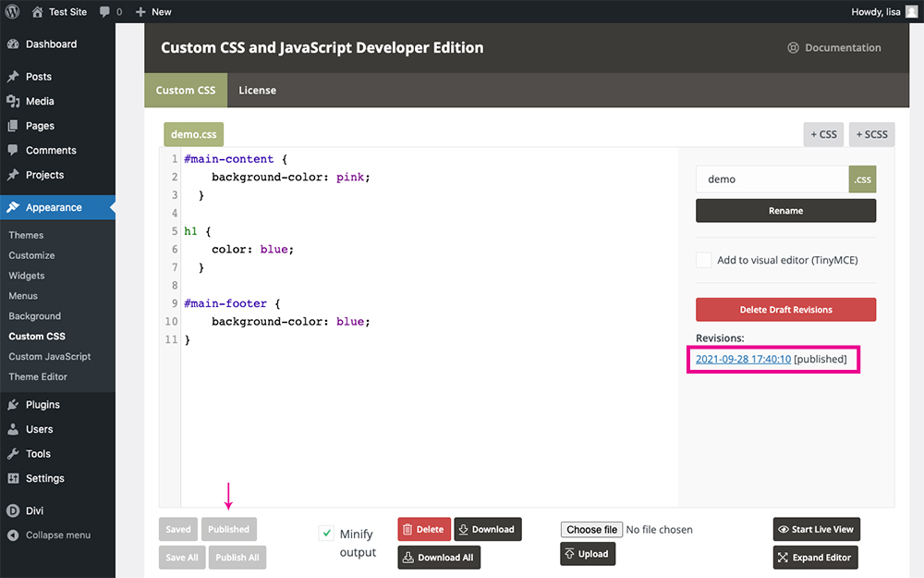
Task: Click the .css extension label
Action: 863,179
